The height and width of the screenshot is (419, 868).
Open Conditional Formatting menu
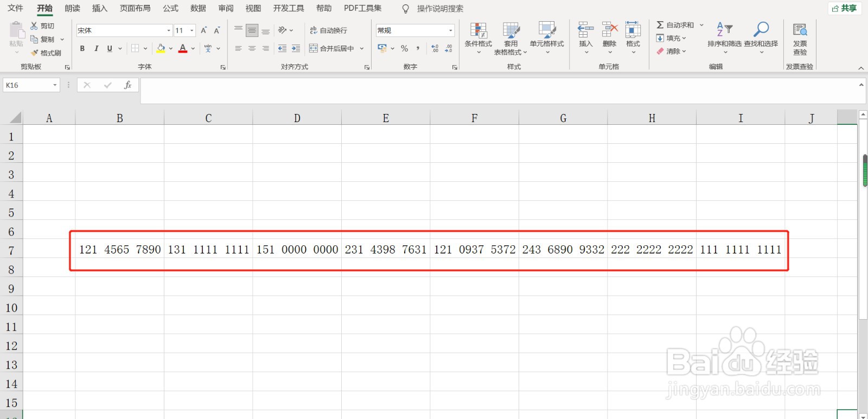478,38
